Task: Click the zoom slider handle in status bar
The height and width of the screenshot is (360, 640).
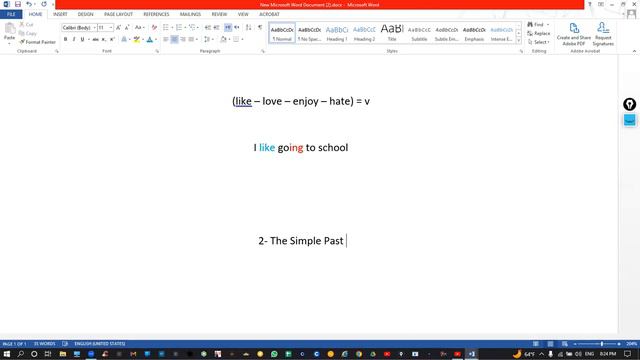Action: [602, 344]
